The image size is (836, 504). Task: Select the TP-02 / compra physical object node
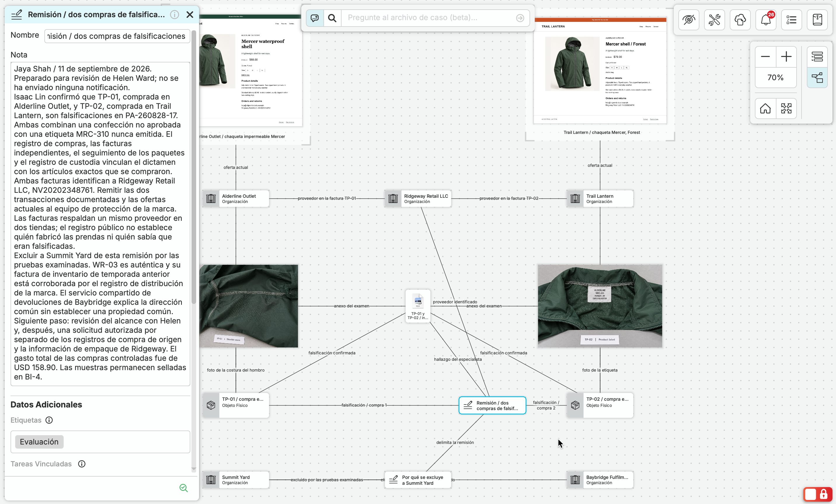(x=600, y=405)
